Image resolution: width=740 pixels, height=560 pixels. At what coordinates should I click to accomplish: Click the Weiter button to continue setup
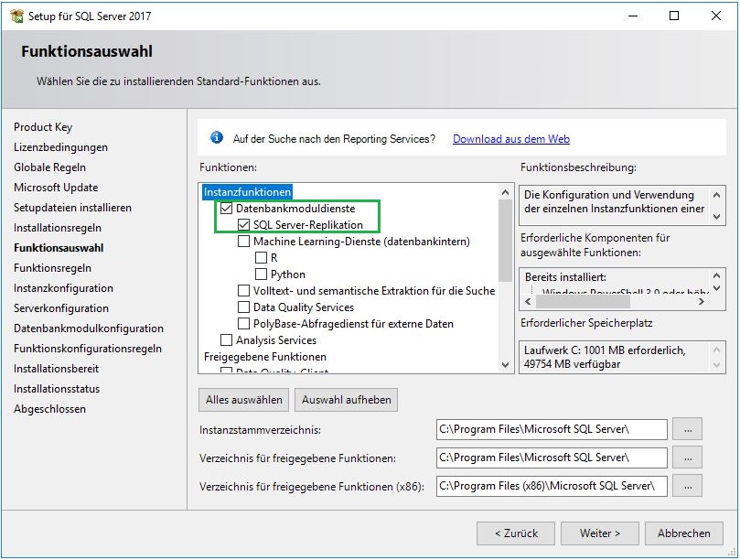(x=599, y=533)
